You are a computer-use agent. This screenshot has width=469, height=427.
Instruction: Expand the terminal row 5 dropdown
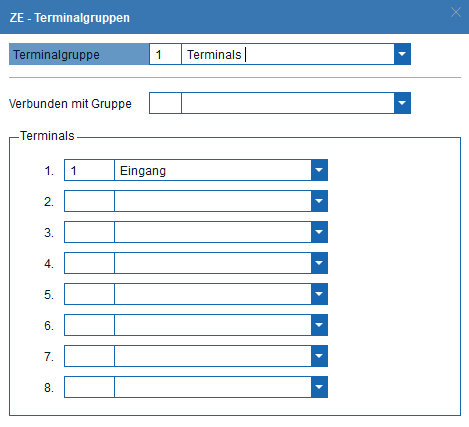tap(319, 294)
